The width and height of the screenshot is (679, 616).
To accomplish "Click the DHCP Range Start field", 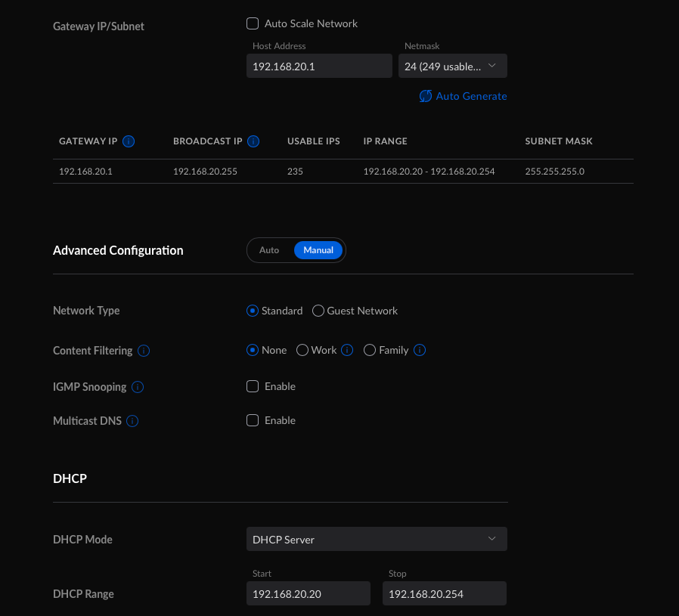I will (x=308, y=594).
